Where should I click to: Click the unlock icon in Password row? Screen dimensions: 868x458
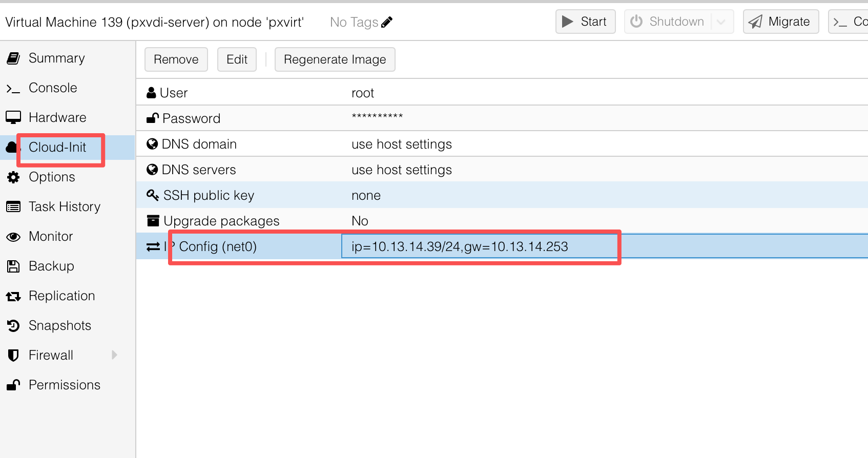pyautogui.click(x=153, y=118)
